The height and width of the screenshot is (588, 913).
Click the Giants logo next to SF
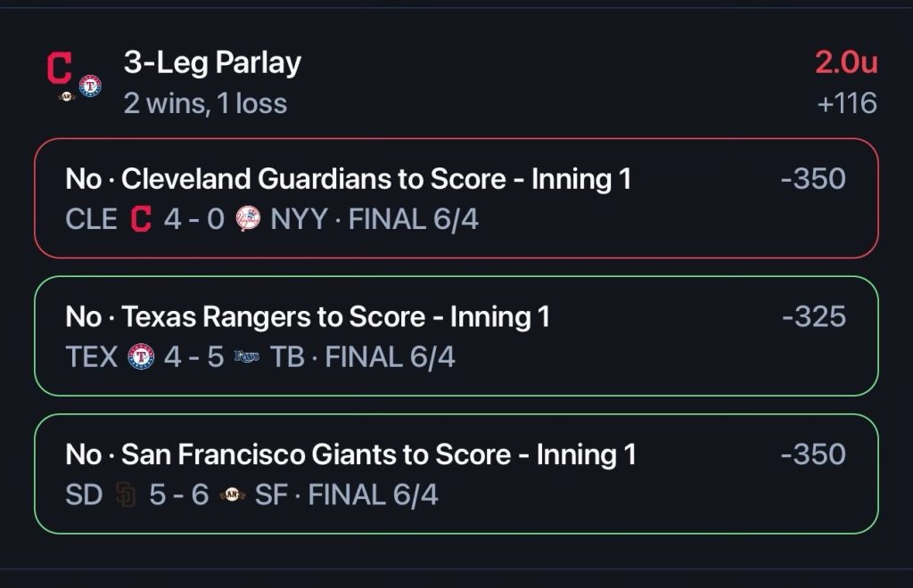pyautogui.click(x=233, y=495)
